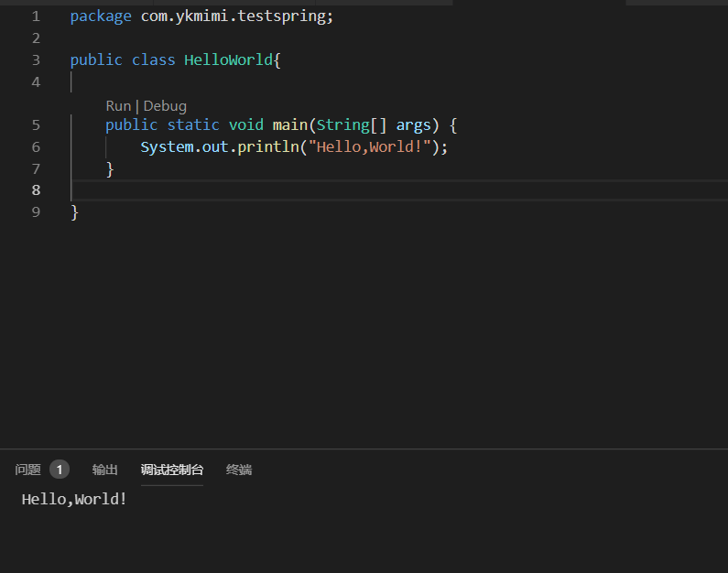The height and width of the screenshot is (573, 728).
Task: Place cursor on empty line 8
Action: point(399,190)
